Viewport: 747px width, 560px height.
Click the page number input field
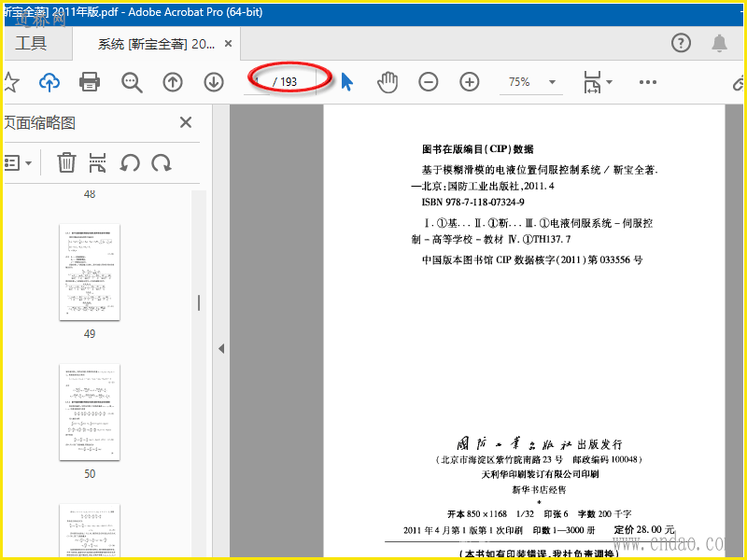click(257, 82)
